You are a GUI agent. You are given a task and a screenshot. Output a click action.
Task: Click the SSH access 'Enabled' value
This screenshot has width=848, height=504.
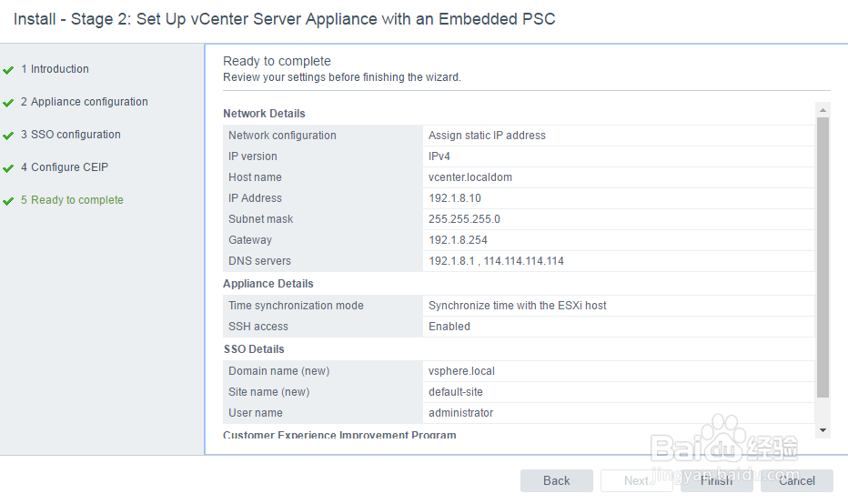click(449, 327)
